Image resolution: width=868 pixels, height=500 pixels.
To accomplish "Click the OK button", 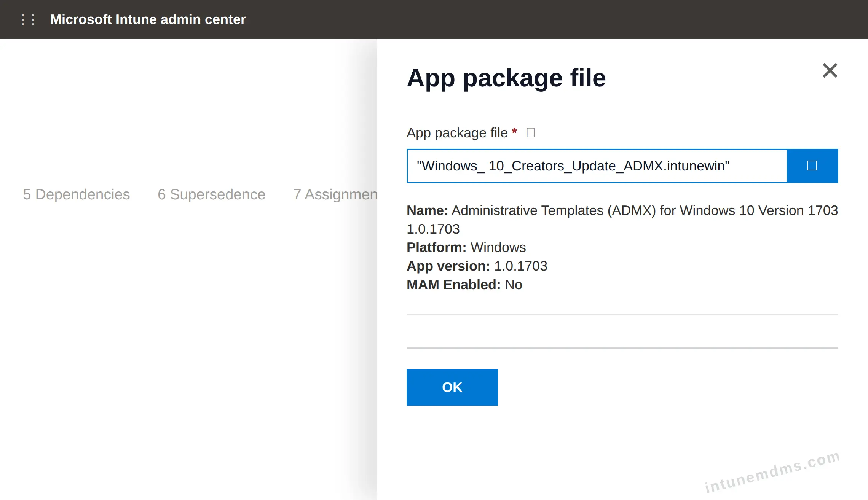I will click(x=452, y=387).
